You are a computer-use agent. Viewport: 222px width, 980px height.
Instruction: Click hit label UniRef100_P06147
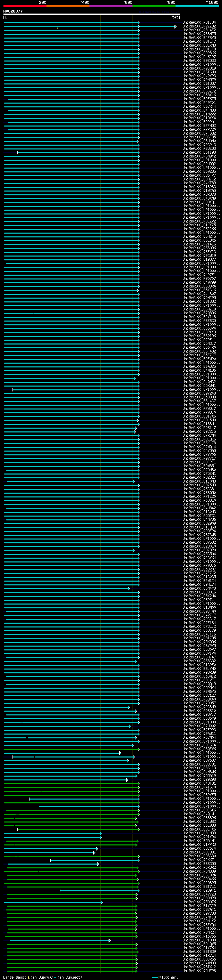click(199, 428)
